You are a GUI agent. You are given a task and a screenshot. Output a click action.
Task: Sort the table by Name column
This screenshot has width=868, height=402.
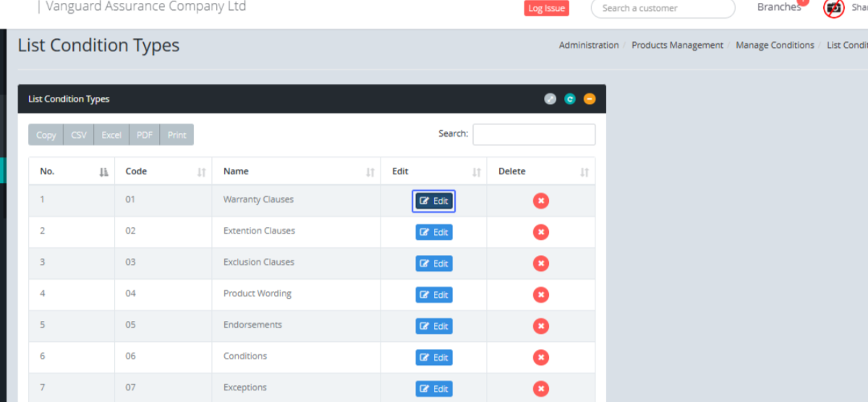pyautogui.click(x=296, y=171)
